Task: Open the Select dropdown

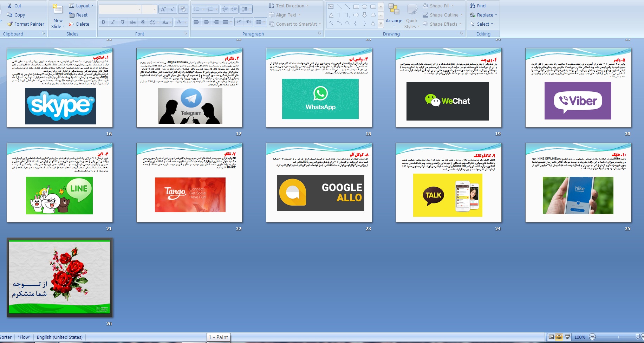Action: tap(482, 24)
